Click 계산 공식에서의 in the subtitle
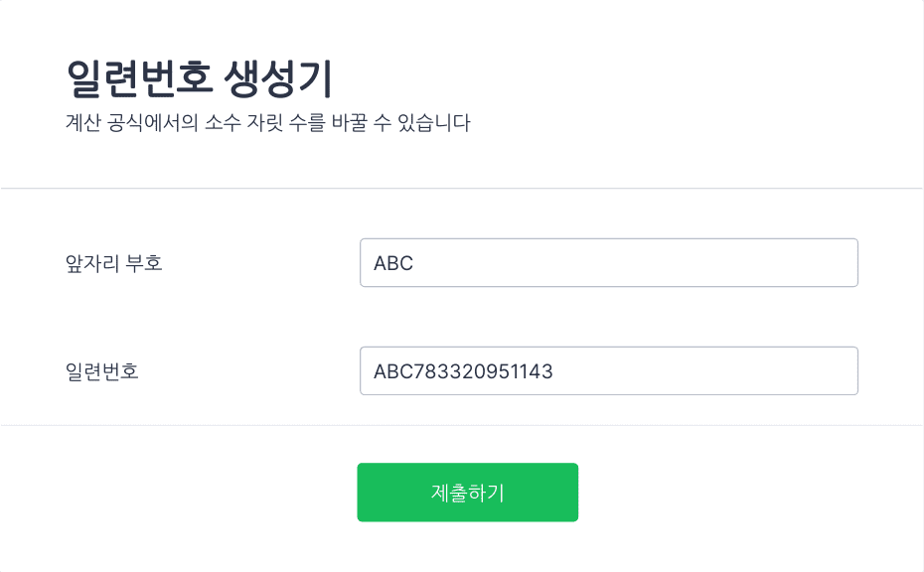This screenshot has height=572, width=924. pos(131,122)
